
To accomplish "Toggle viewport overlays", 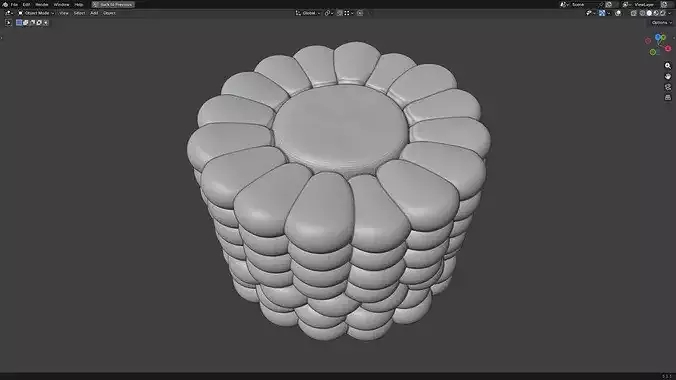I will 618,13.
